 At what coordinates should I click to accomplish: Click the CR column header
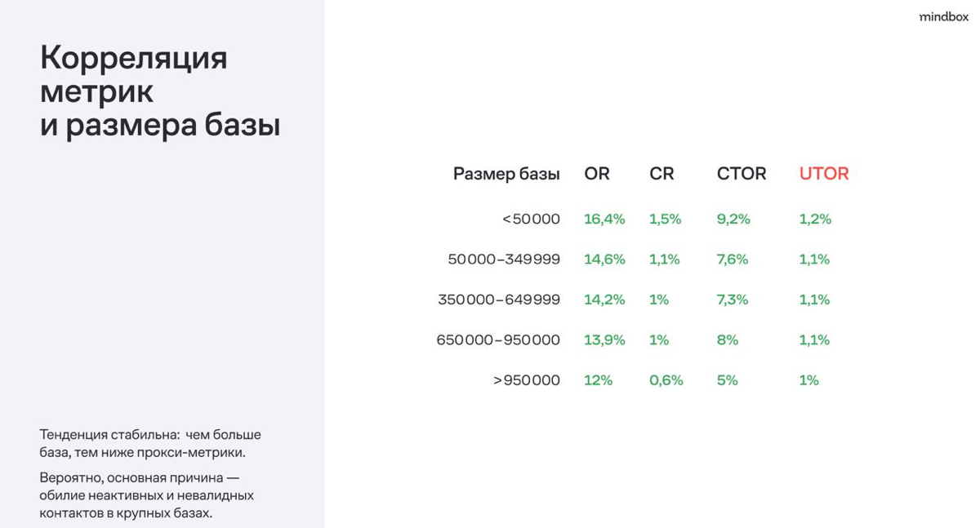pos(661,174)
